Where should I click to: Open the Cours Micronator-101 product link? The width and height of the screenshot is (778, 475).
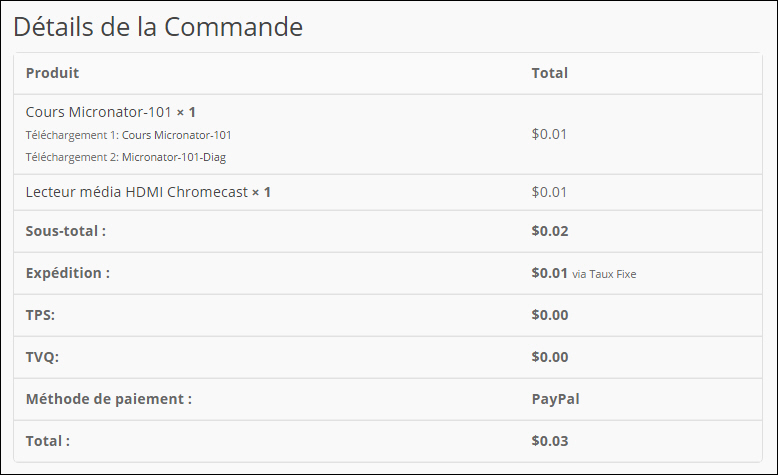click(99, 112)
